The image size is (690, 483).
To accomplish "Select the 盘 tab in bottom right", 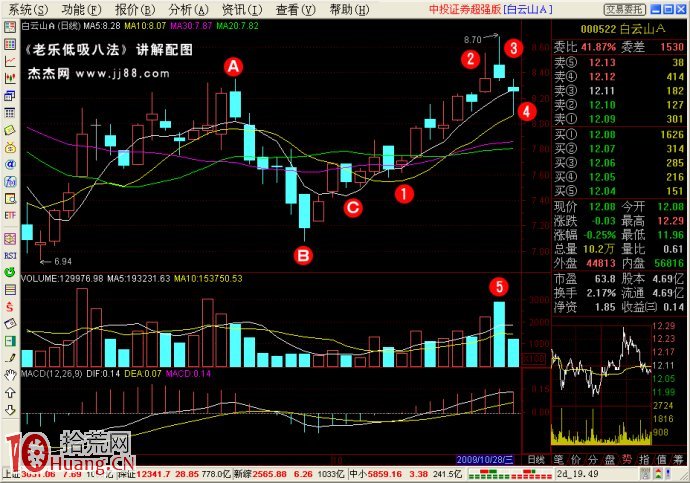I will [x=609, y=460].
